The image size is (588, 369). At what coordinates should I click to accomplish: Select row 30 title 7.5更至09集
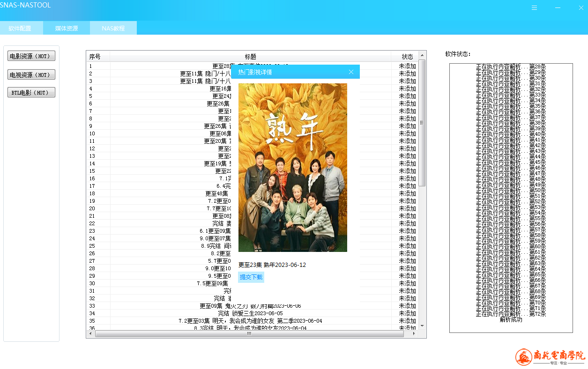click(x=213, y=283)
